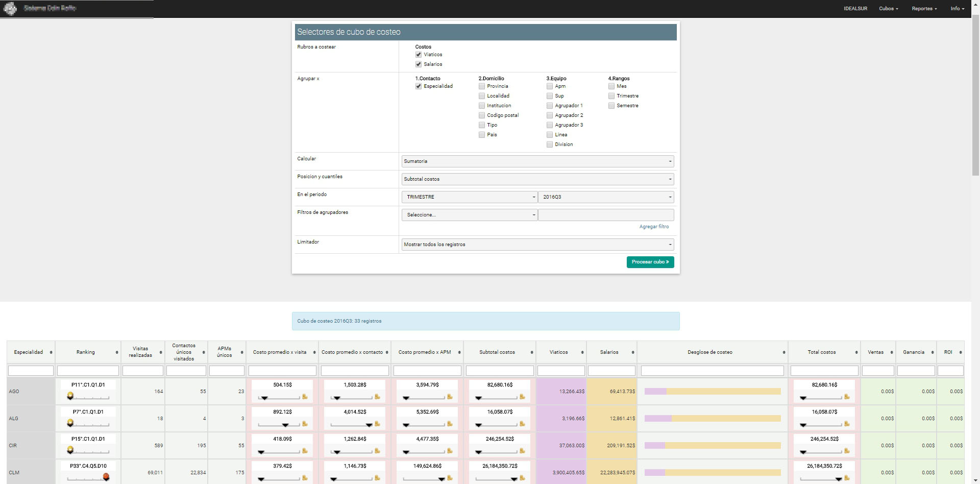Sort by Ventas column icon
The image size is (980, 484).
click(x=892, y=352)
